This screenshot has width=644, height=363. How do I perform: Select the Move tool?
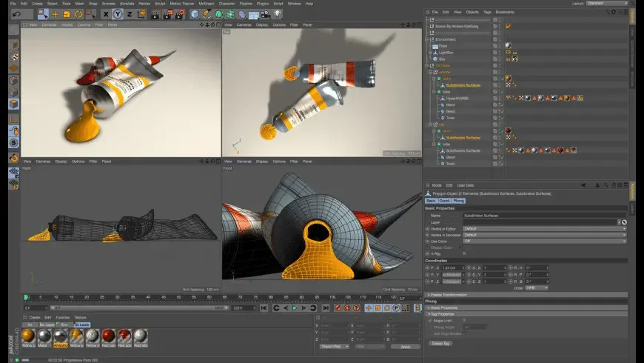[55, 14]
